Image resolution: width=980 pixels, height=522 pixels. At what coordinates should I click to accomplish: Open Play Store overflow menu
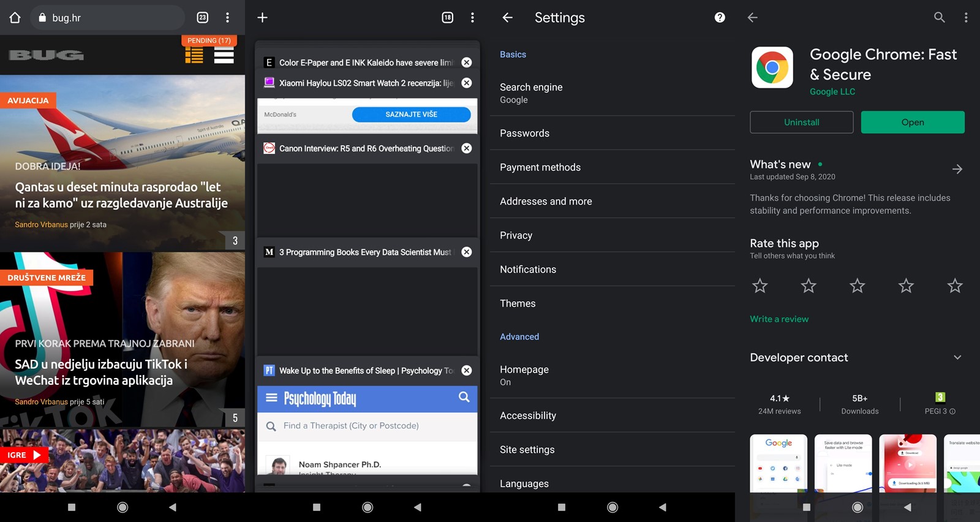966,18
